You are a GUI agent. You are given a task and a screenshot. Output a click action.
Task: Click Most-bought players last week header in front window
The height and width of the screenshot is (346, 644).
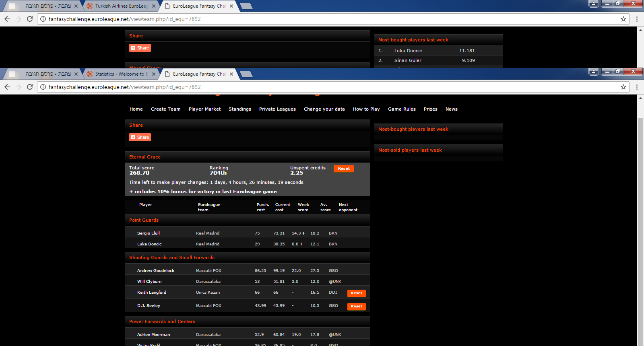(x=413, y=129)
